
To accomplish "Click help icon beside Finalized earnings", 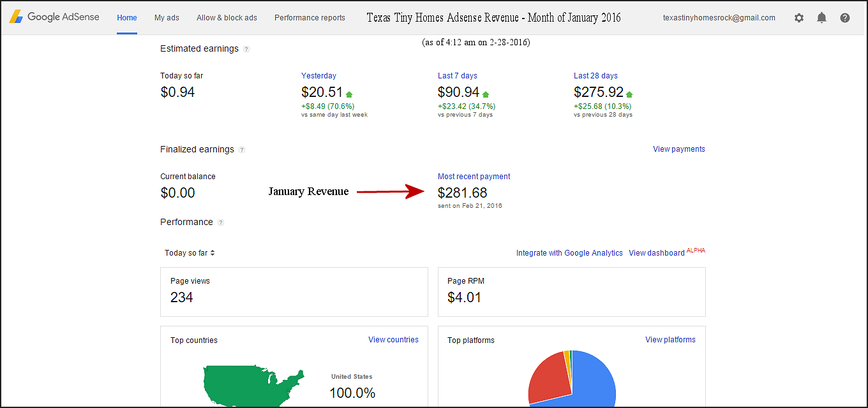I will tap(242, 150).
